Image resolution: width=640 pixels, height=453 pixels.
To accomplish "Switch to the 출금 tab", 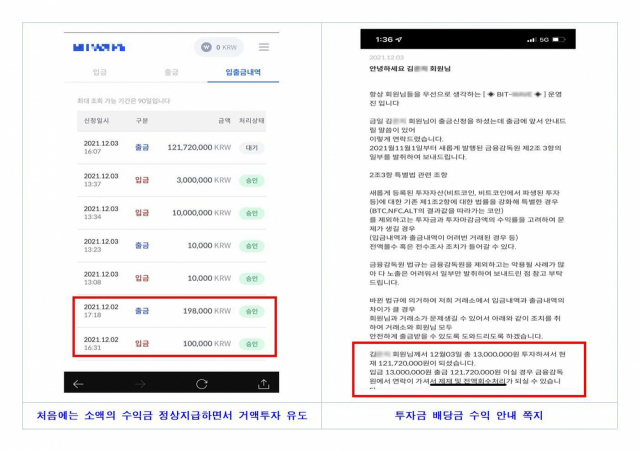I will [171, 73].
